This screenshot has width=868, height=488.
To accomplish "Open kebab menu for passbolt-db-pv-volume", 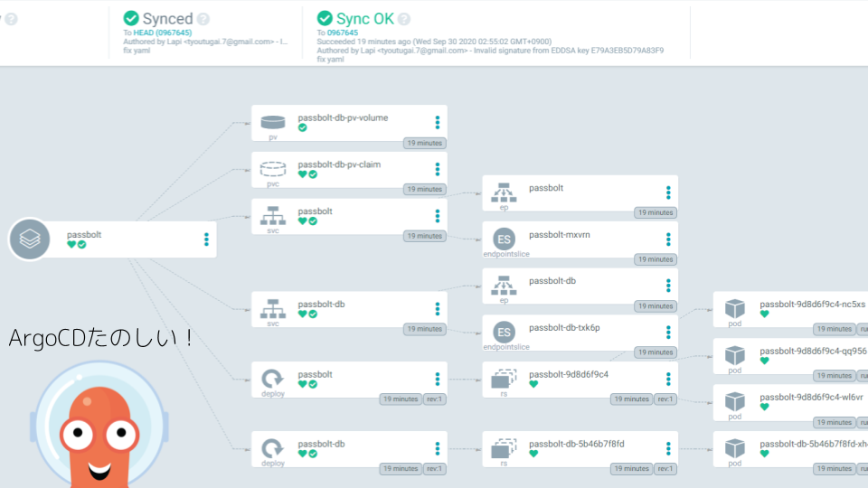I will 438,122.
